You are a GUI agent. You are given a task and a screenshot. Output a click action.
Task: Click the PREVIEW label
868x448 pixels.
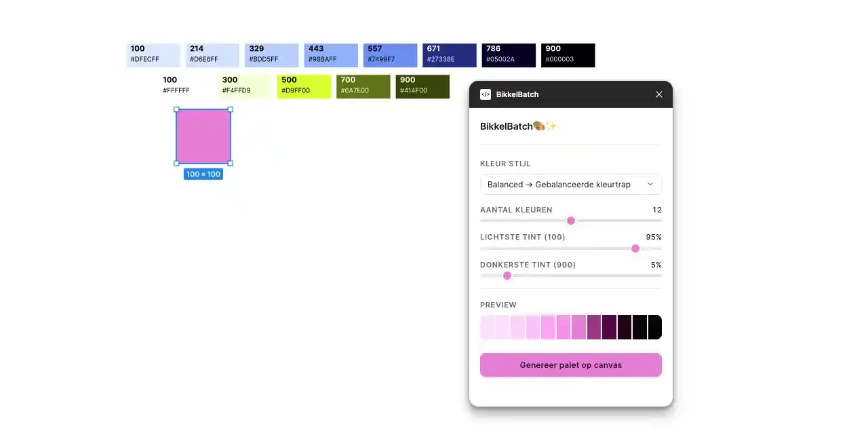(x=498, y=305)
